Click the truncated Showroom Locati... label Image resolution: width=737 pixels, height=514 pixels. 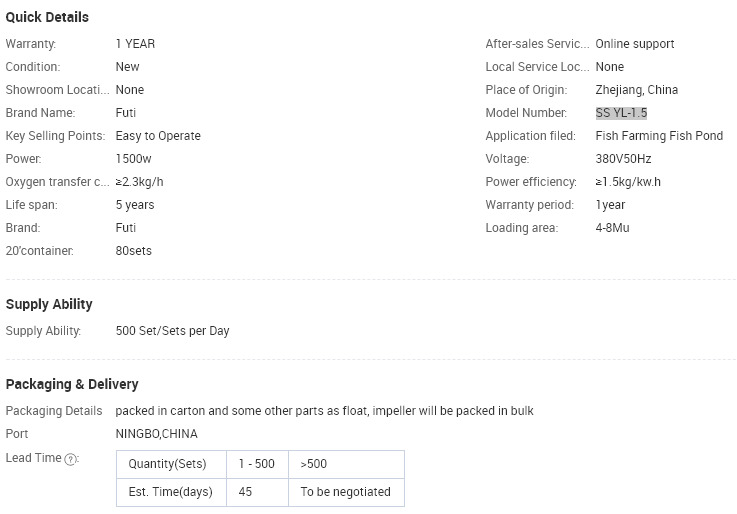pyautogui.click(x=57, y=90)
